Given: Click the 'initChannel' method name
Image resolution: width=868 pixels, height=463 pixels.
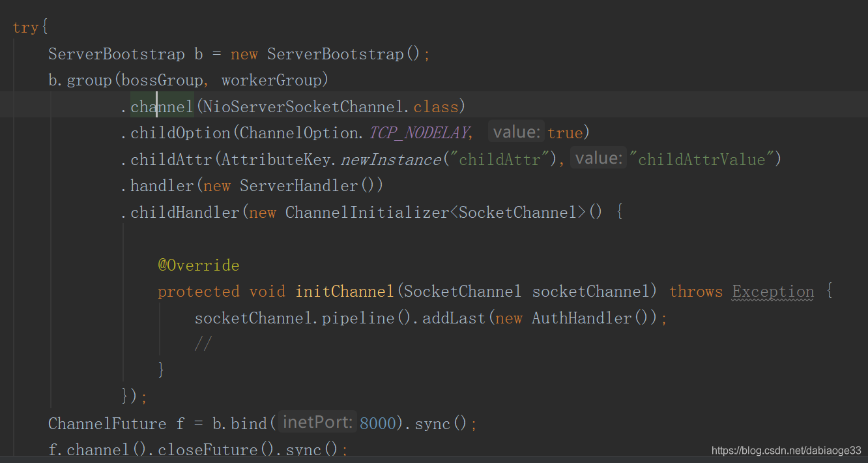Looking at the screenshot, I should point(345,291).
